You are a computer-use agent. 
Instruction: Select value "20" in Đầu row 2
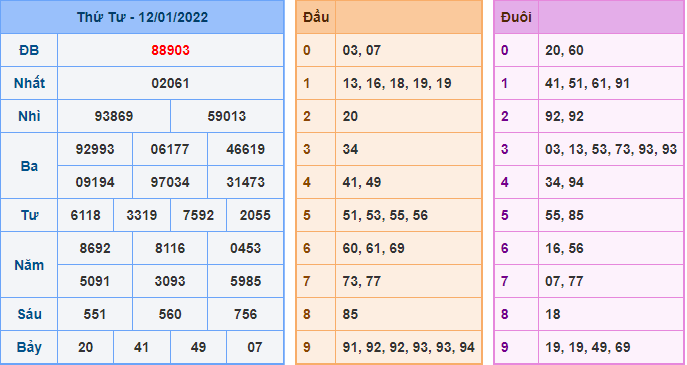click(x=351, y=116)
